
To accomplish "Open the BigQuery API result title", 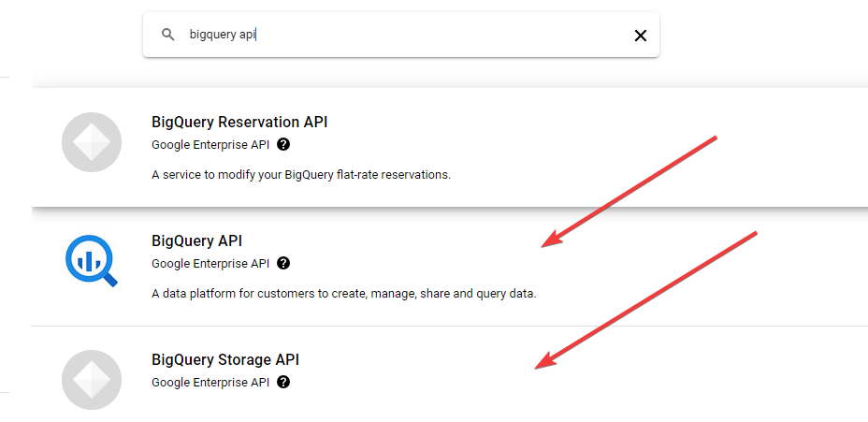I will tap(197, 240).
